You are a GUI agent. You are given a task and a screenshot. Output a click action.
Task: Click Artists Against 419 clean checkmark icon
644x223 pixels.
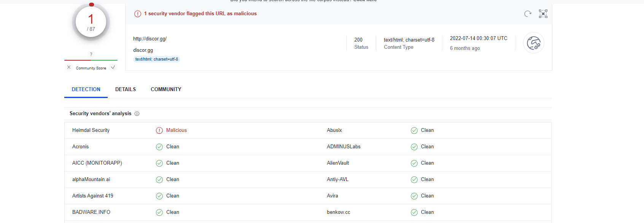pos(159,196)
